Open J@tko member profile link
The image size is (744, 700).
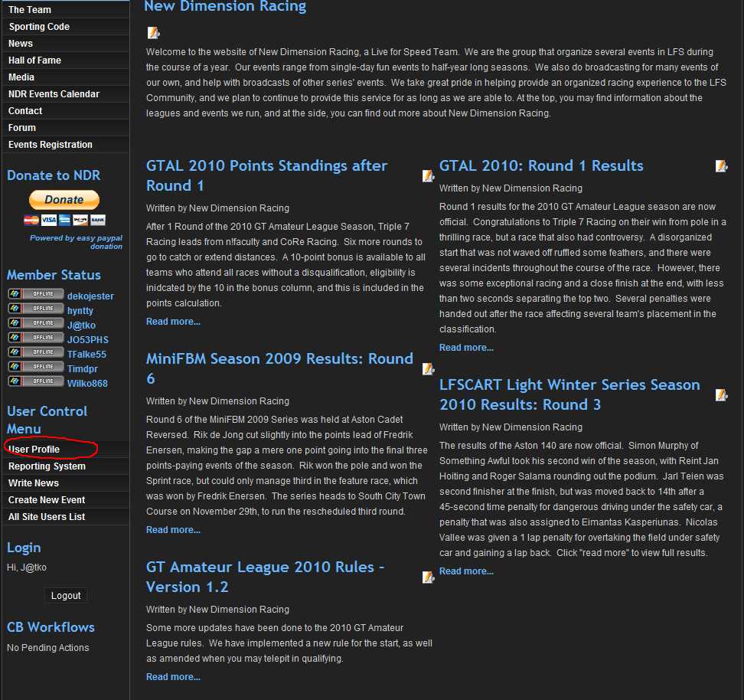(x=81, y=325)
